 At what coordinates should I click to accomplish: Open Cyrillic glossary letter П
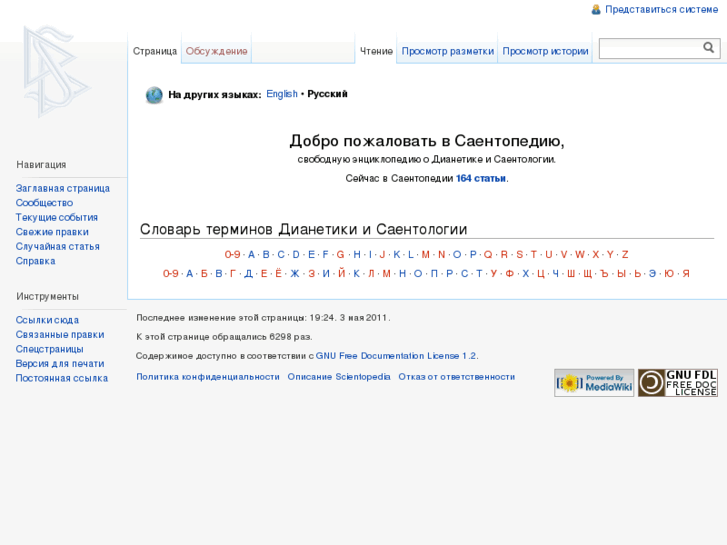434,274
